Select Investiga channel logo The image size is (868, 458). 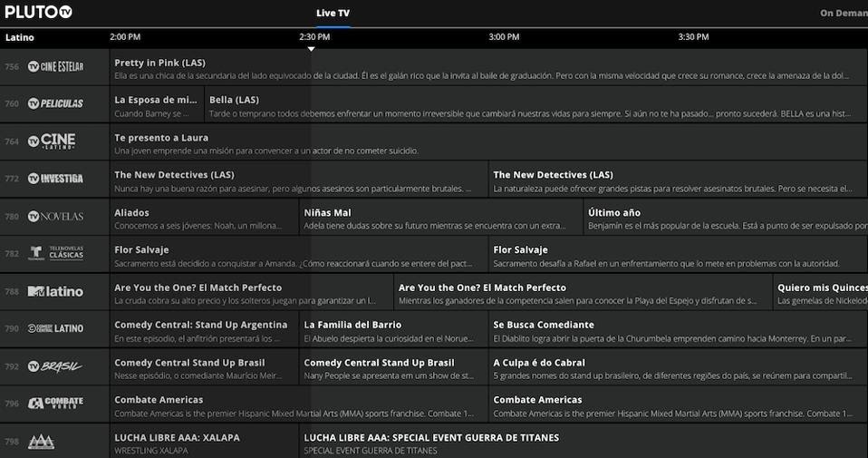coord(55,179)
